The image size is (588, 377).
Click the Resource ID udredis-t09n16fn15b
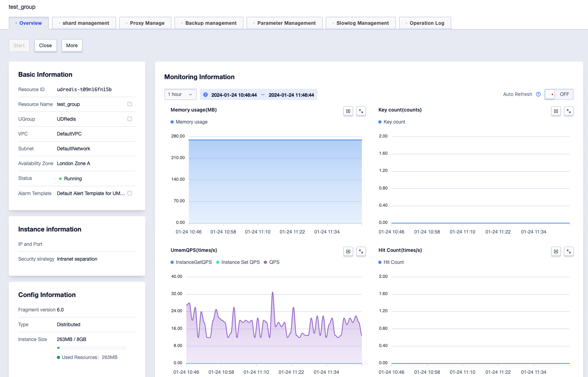pos(84,90)
